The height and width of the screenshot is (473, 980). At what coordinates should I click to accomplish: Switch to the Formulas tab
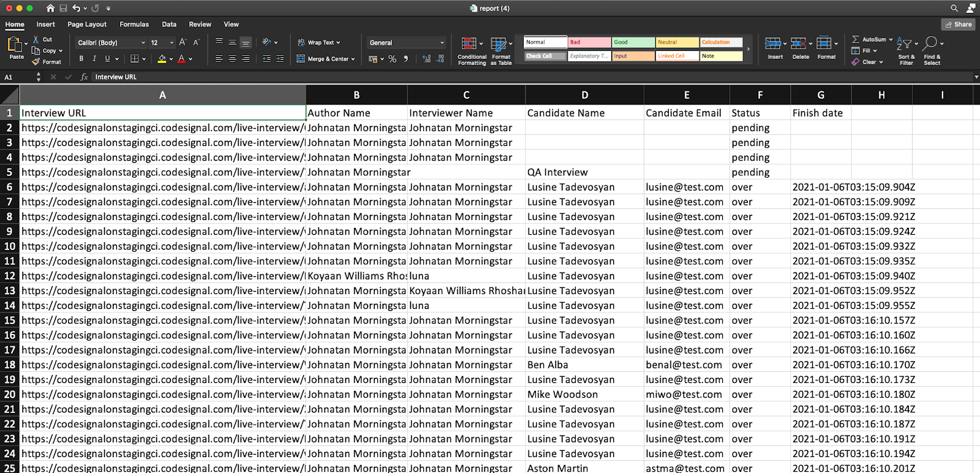[134, 25]
